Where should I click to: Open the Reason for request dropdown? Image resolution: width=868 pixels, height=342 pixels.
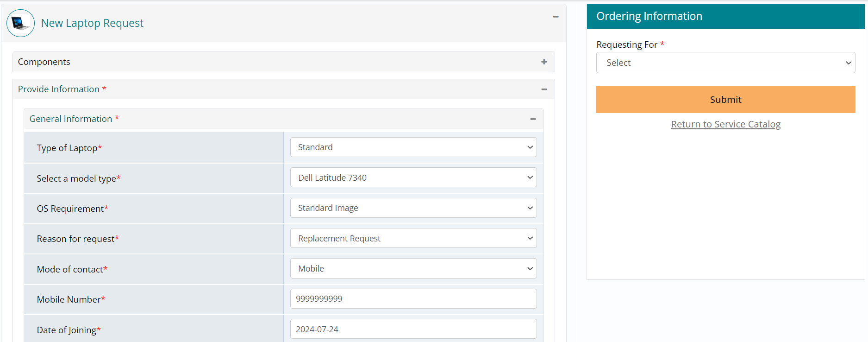tap(413, 238)
